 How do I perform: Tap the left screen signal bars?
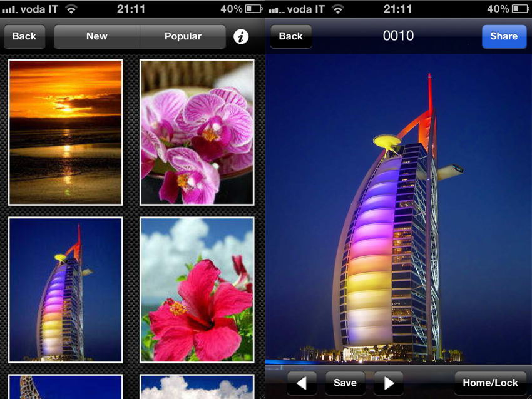[x=9, y=9]
